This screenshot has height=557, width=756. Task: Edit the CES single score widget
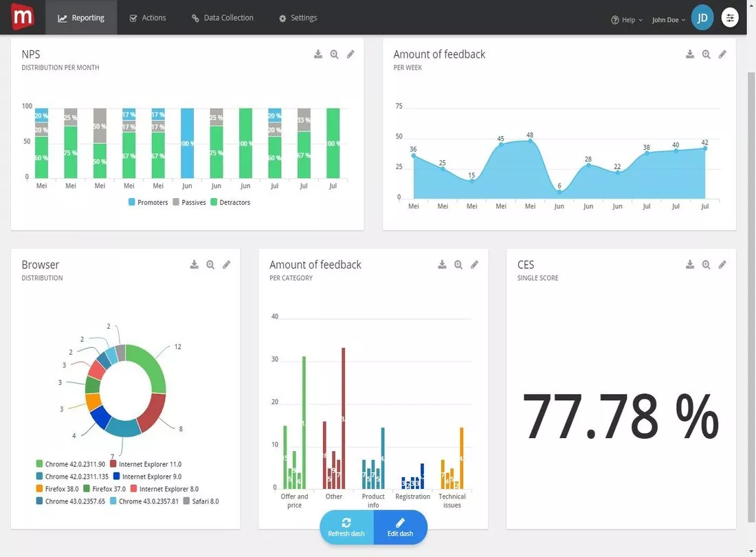click(722, 264)
